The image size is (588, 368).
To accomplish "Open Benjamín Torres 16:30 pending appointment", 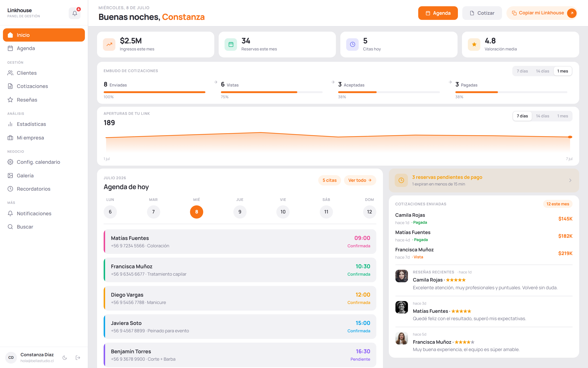I will [240, 355].
